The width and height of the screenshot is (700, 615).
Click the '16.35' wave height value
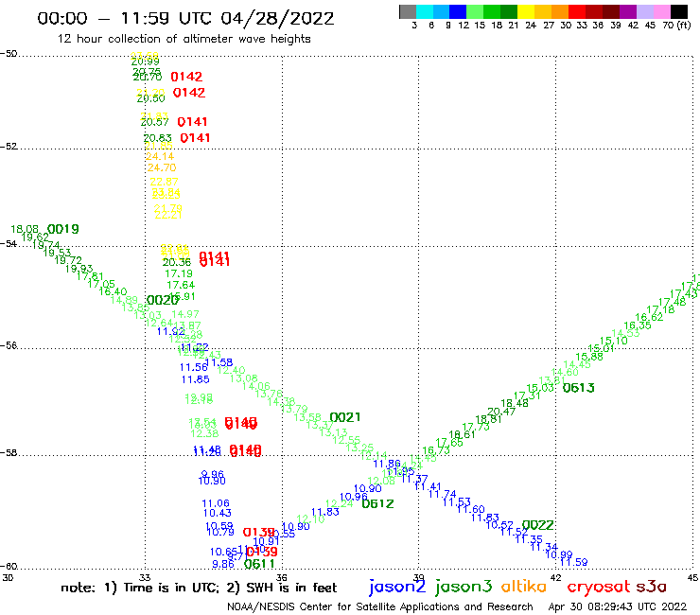click(x=638, y=325)
